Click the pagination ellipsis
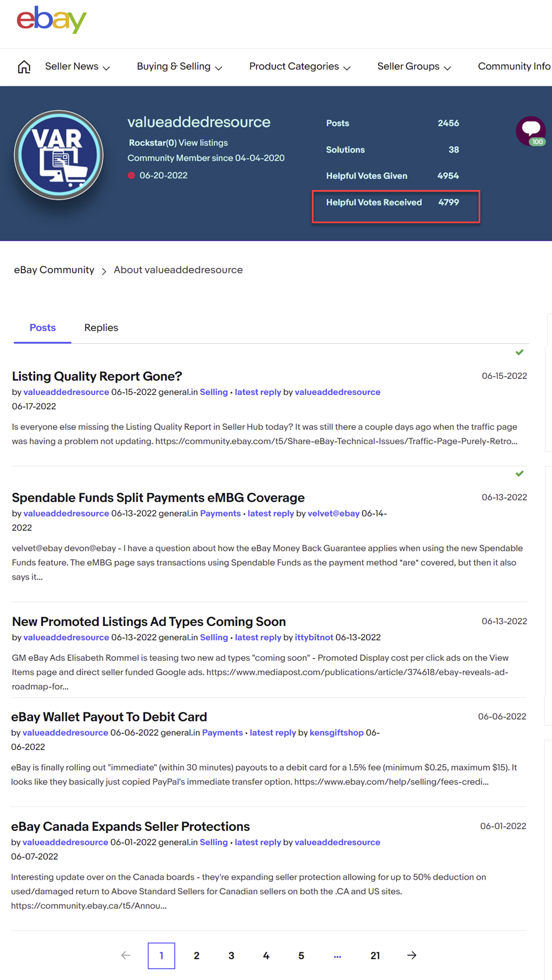This screenshot has height=980, width=552. point(337,956)
